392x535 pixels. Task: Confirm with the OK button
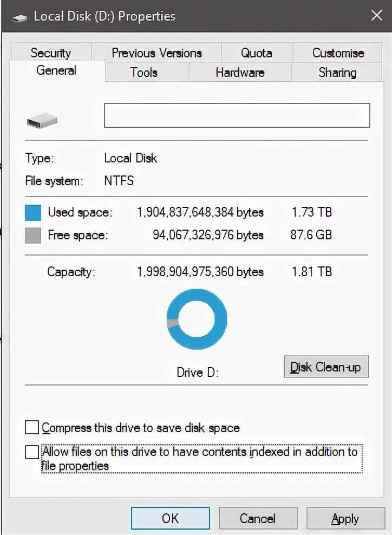(x=170, y=518)
